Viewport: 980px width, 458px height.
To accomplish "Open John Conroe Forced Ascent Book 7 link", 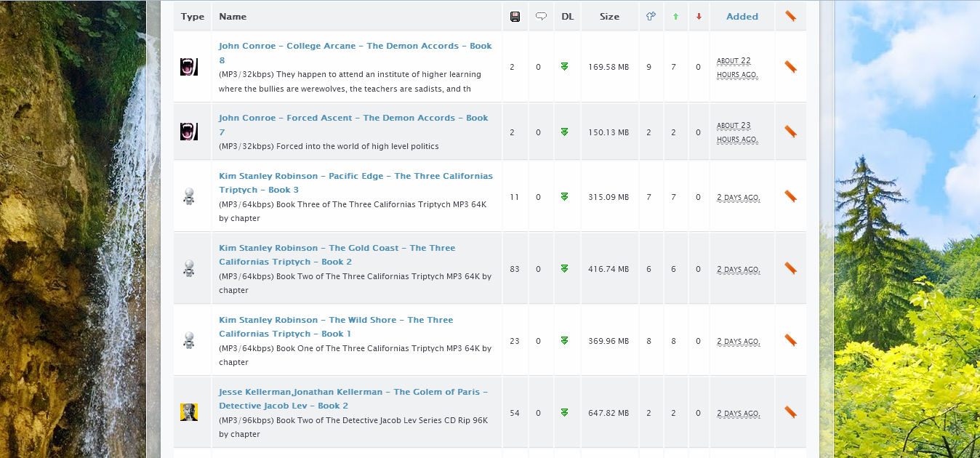I will pyautogui.click(x=353, y=124).
